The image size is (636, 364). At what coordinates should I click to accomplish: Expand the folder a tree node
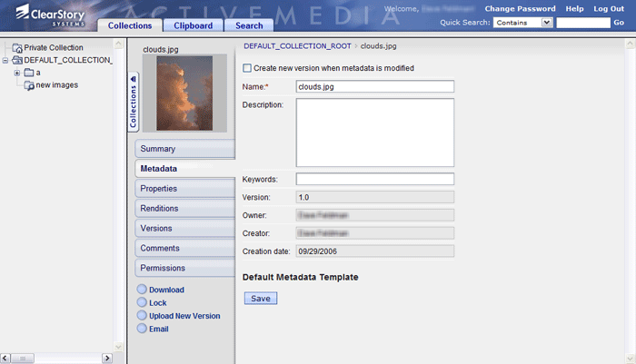pyautogui.click(x=16, y=73)
